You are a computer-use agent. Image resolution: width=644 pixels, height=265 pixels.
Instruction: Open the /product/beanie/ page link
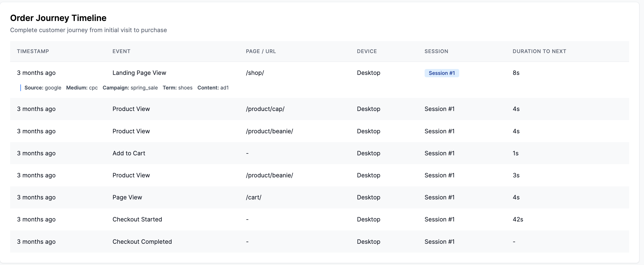(269, 131)
